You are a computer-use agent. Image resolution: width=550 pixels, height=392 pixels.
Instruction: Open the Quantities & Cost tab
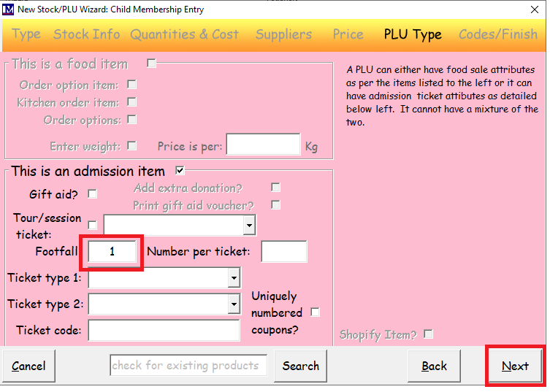tap(185, 34)
